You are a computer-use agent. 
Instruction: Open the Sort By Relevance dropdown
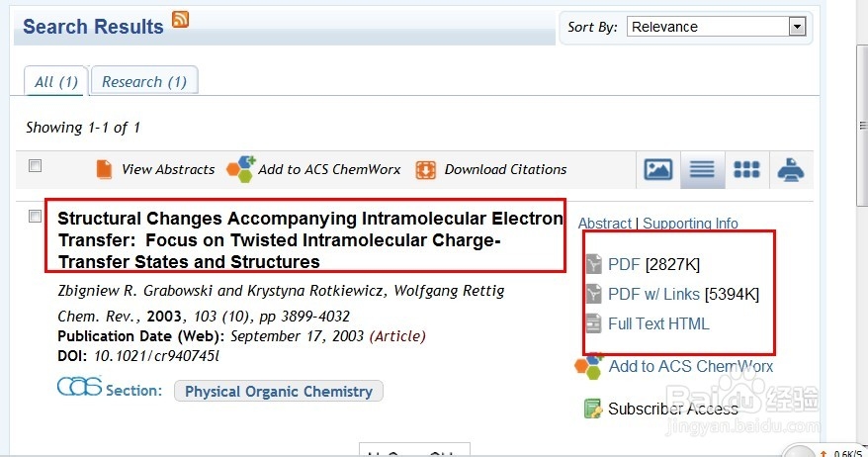coord(708,27)
